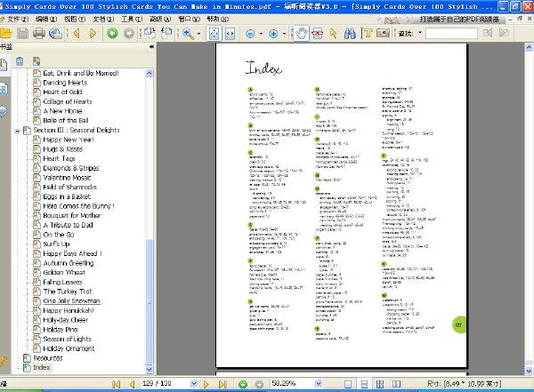
Task: Click the Save floppy disk icon
Action: click(x=22, y=34)
